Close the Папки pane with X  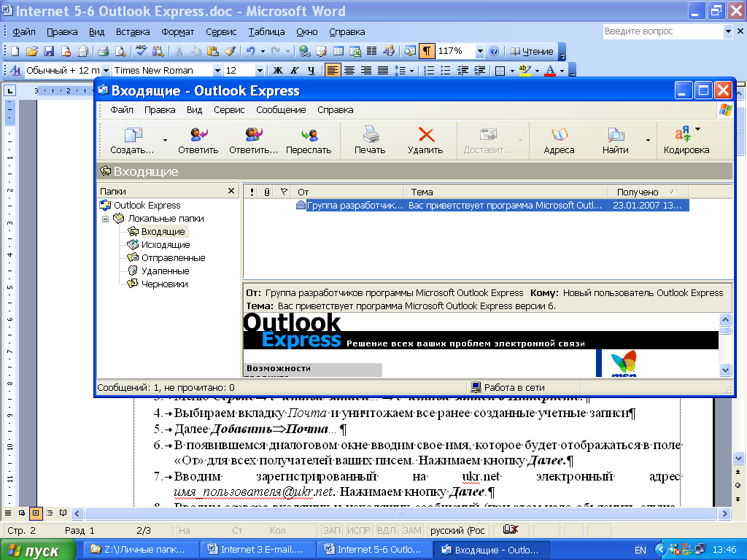pos(231,191)
